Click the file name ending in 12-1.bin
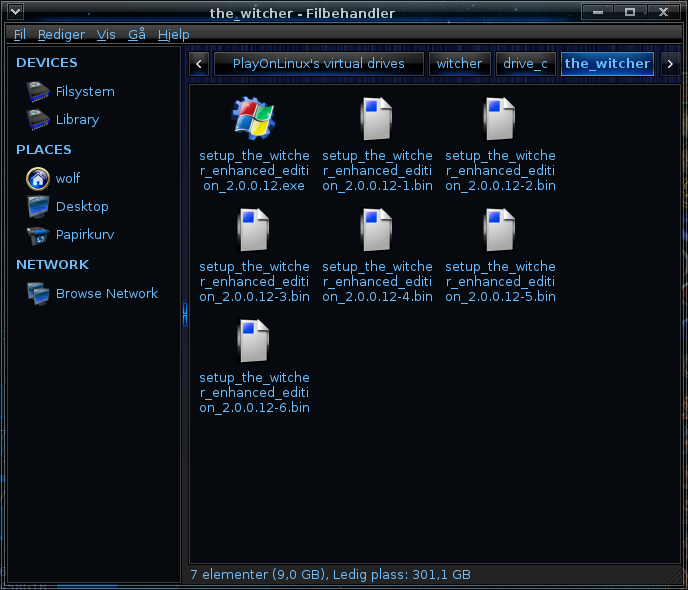 coord(377,171)
